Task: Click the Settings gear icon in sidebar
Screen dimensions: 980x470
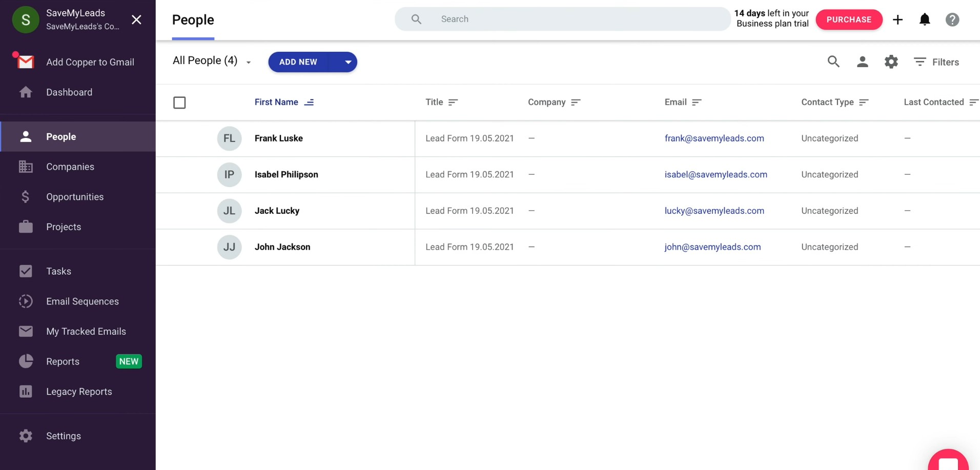Action: tap(26, 436)
